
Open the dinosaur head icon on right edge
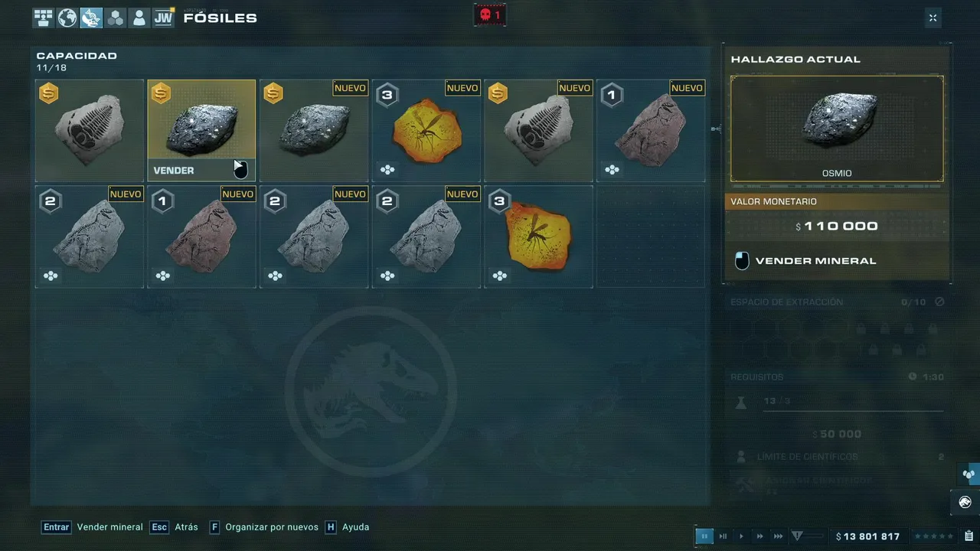(x=965, y=502)
